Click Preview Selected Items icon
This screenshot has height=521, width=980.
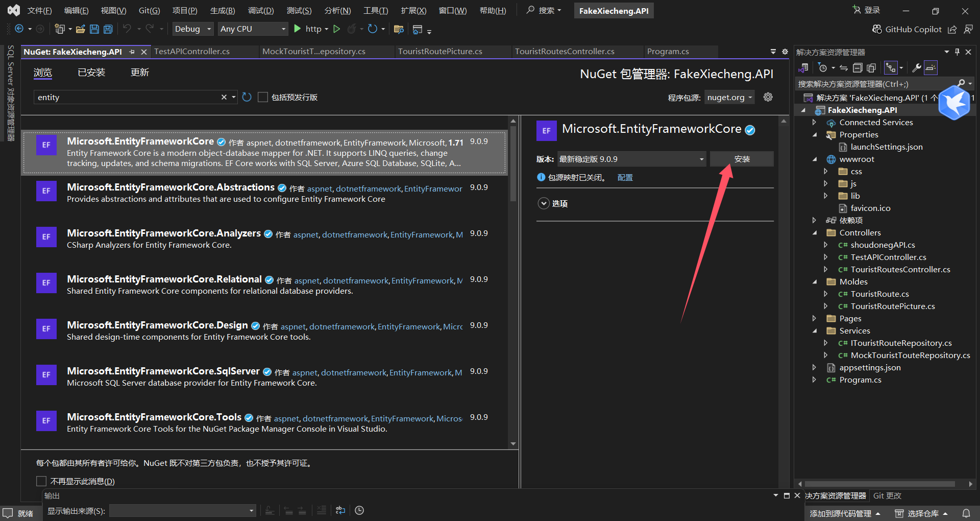[931, 68]
